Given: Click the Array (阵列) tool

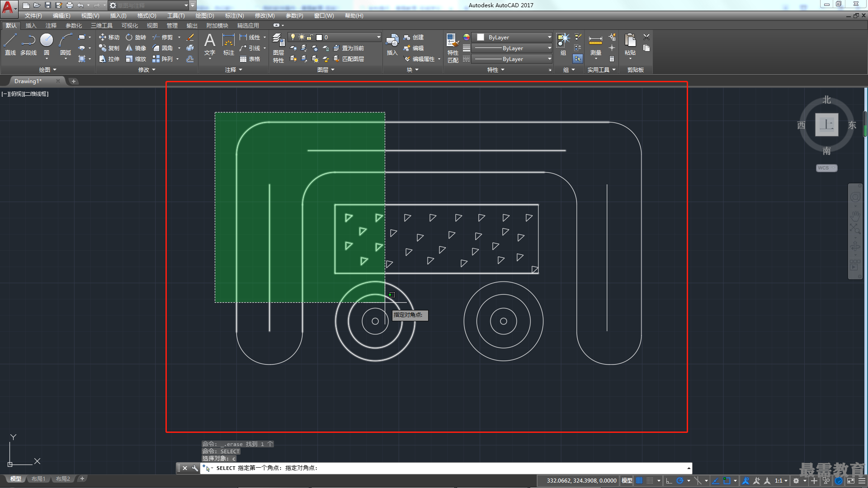Looking at the screenshot, I should (x=163, y=59).
